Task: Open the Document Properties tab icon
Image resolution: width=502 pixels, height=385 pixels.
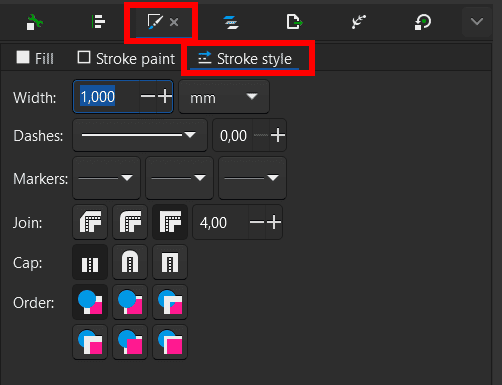Action: (x=35, y=22)
